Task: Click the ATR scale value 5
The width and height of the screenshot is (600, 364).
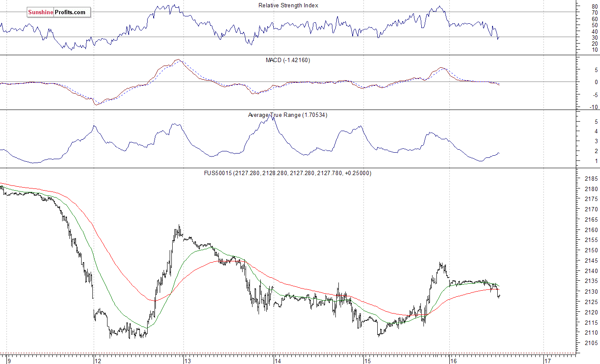Action: [x=596, y=121]
